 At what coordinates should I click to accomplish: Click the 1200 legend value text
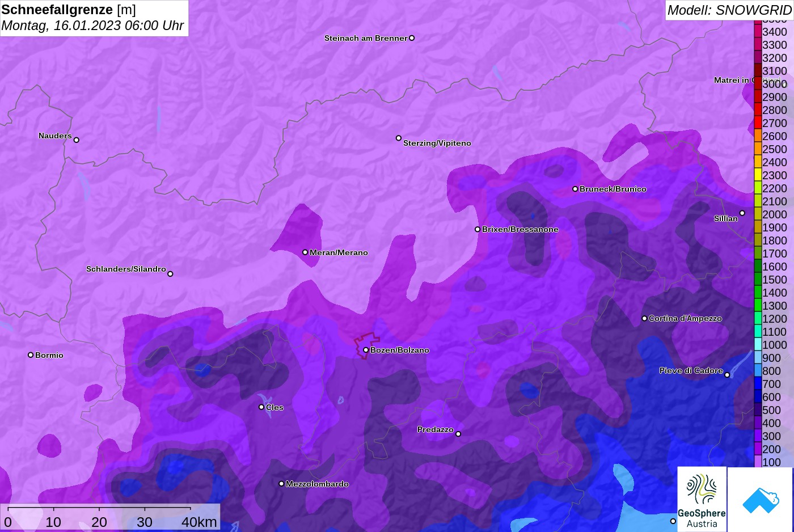point(775,319)
